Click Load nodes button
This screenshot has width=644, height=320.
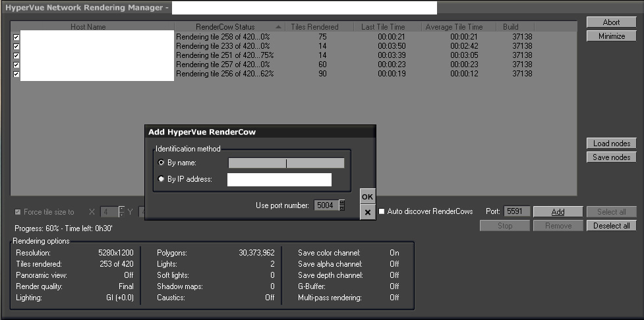(x=611, y=143)
